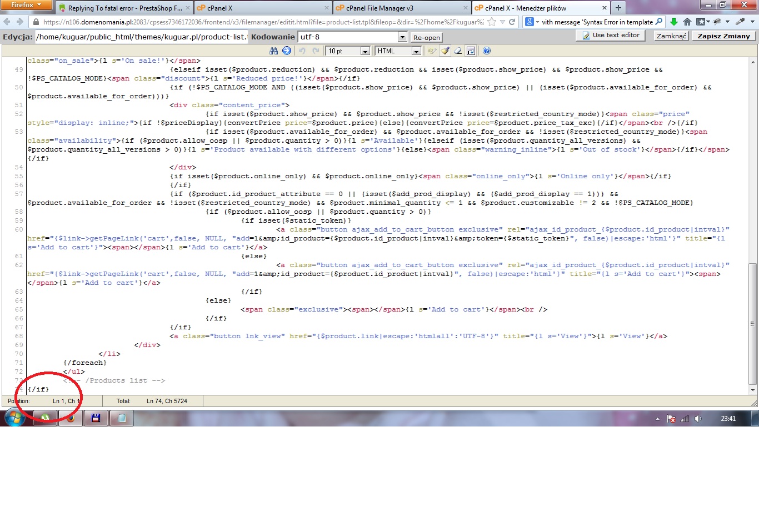Close the 'cPanel File Manager v3' tab
The height and width of the screenshot is (532, 759).
[x=466, y=8]
